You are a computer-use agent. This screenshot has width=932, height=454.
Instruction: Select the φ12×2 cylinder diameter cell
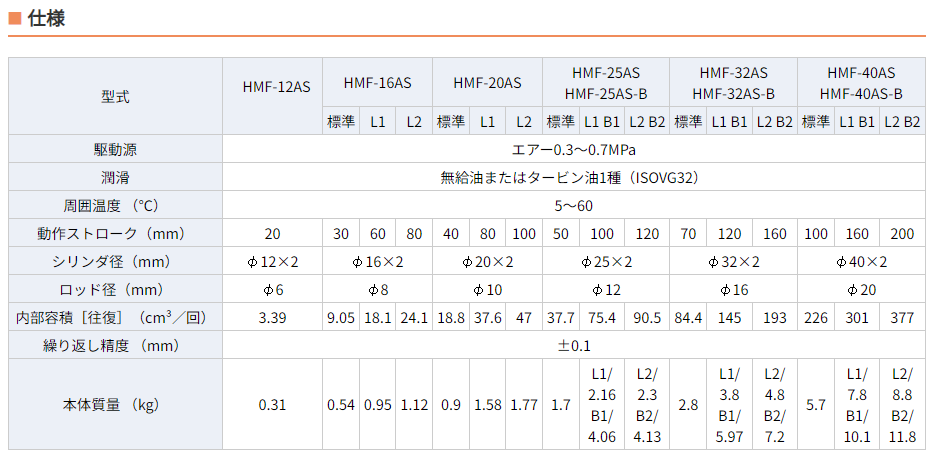click(273, 262)
